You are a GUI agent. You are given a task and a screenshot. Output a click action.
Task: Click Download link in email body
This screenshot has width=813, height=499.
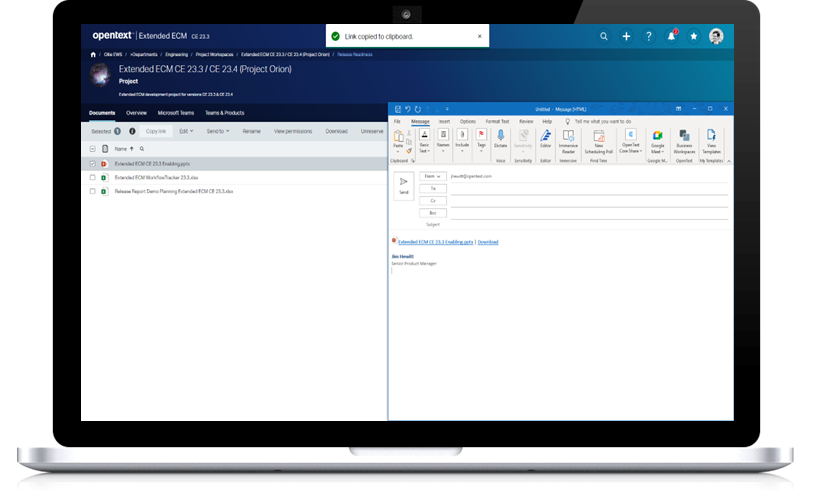pyautogui.click(x=488, y=242)
